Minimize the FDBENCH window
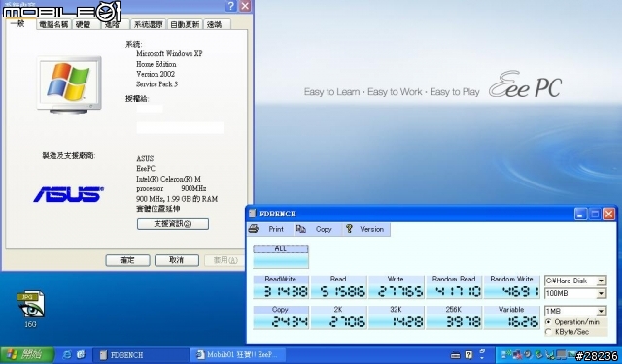This screenshot has height=364, width=622. click(x=580, y=214)
